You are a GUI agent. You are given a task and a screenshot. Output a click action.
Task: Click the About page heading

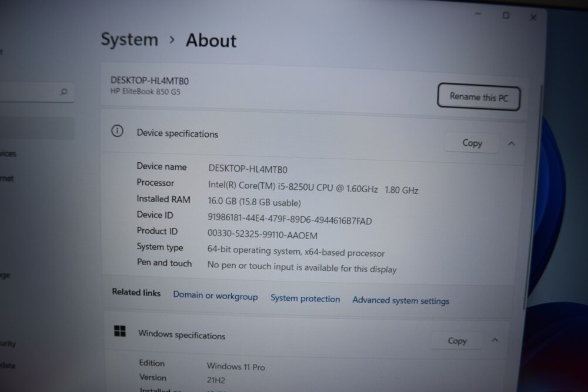coord(211,40)
